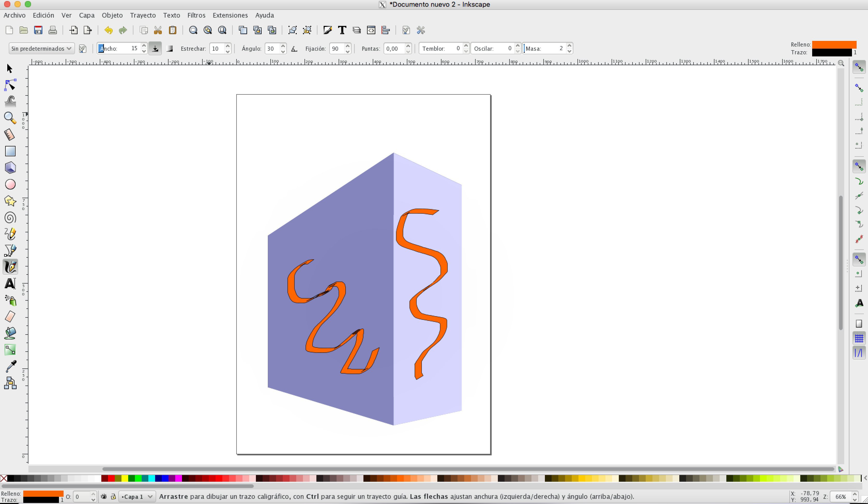Viewport: 868px width, 504px height.
Task: Select the Eraser tool
Action: click(x=10, y=316)
